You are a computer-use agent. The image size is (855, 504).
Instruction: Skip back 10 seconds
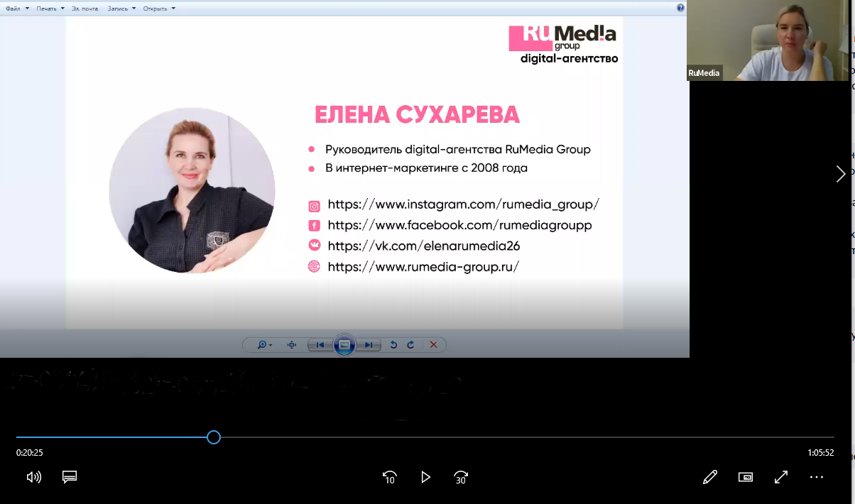389,477
